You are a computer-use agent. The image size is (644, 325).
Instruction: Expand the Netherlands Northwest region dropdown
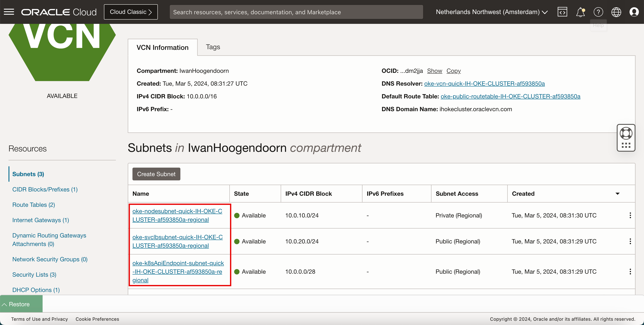pos(492,12)
